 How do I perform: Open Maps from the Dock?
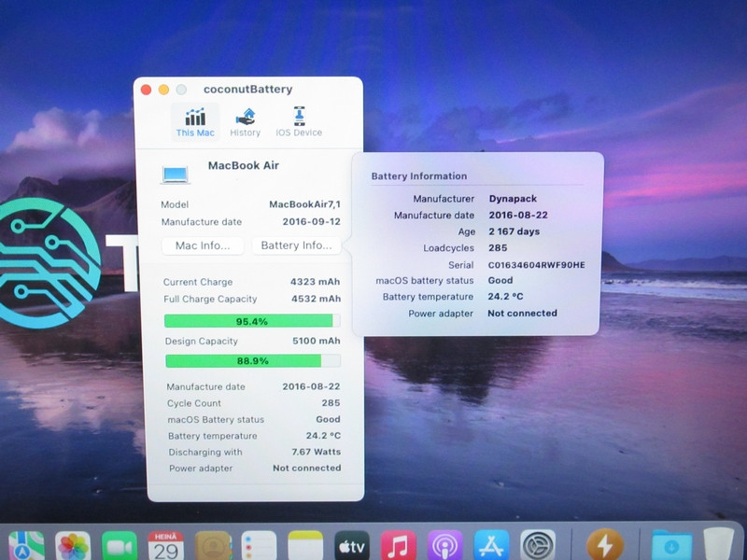click(x=26, y=546)
